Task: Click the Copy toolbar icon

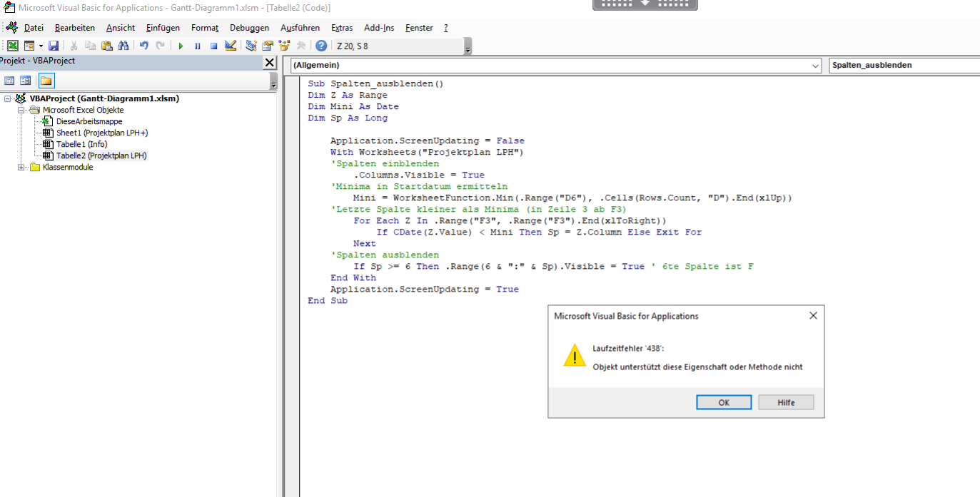Action: tap(90, 46)
